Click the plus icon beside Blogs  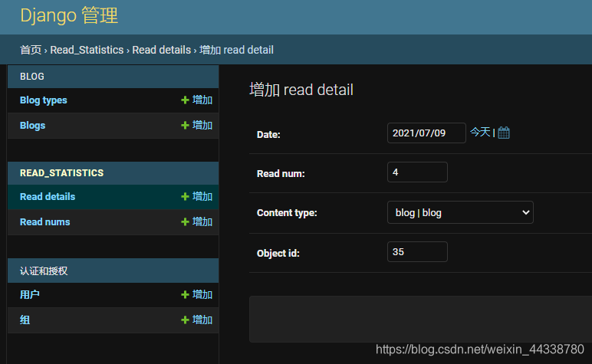click(x=185, y=125)
